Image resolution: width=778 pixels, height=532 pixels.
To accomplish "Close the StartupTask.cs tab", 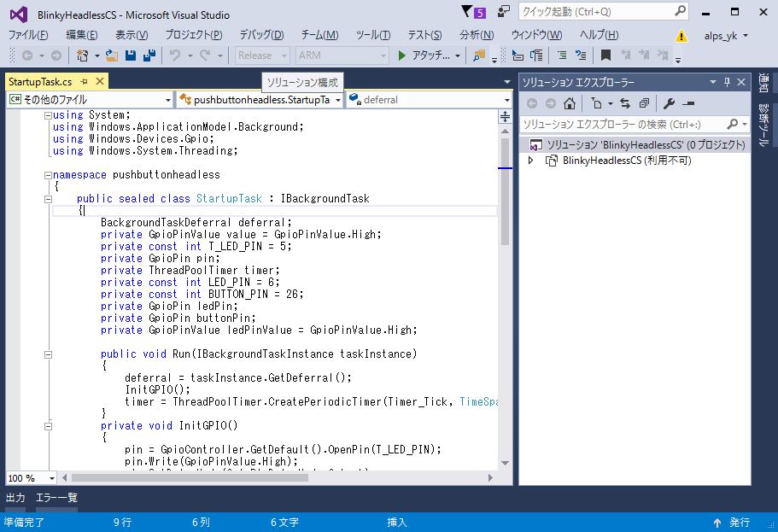I will click(100, 81).
